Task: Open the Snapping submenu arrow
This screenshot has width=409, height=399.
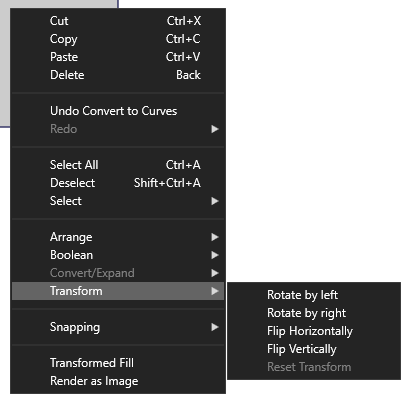Action: point(215,327)
